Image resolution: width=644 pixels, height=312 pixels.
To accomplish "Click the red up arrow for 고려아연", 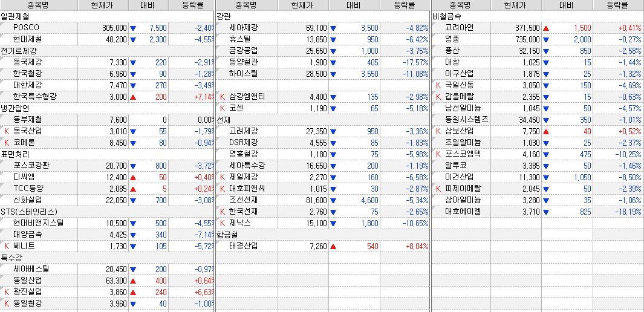I will [x=546, y=28].
